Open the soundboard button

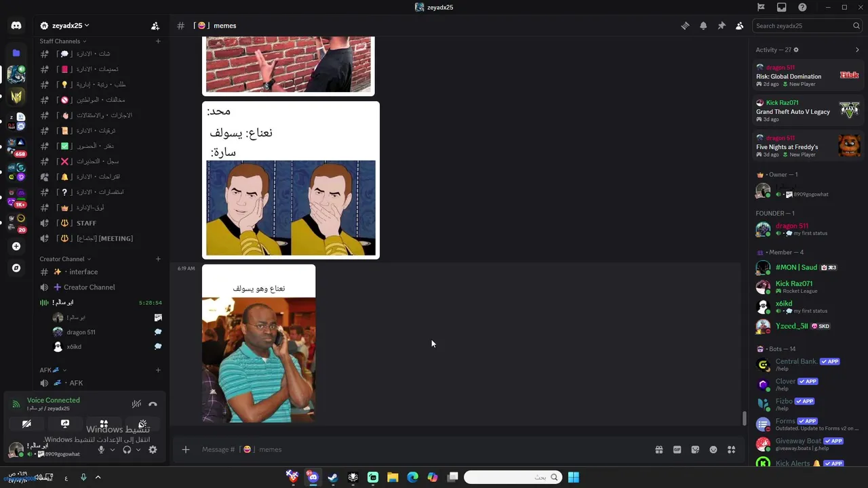[x=142, y=424]
